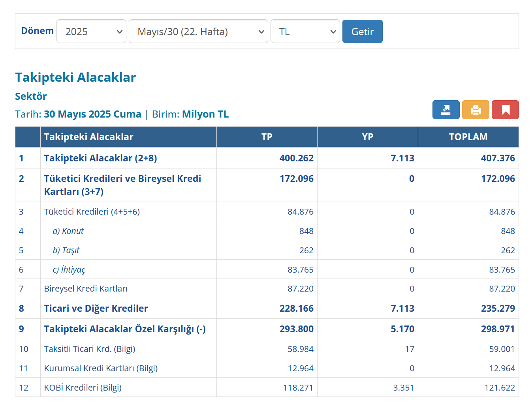Open the Bireysel Kredi Kartları row

point(267,289)
